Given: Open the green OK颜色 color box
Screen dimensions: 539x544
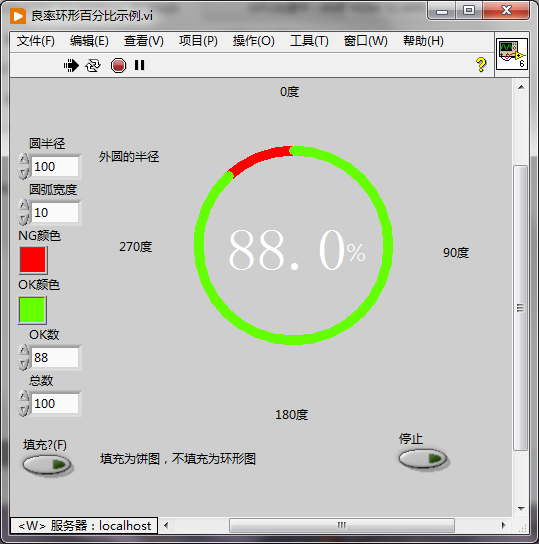Looking at the screenshot, I should pos(32,310).
